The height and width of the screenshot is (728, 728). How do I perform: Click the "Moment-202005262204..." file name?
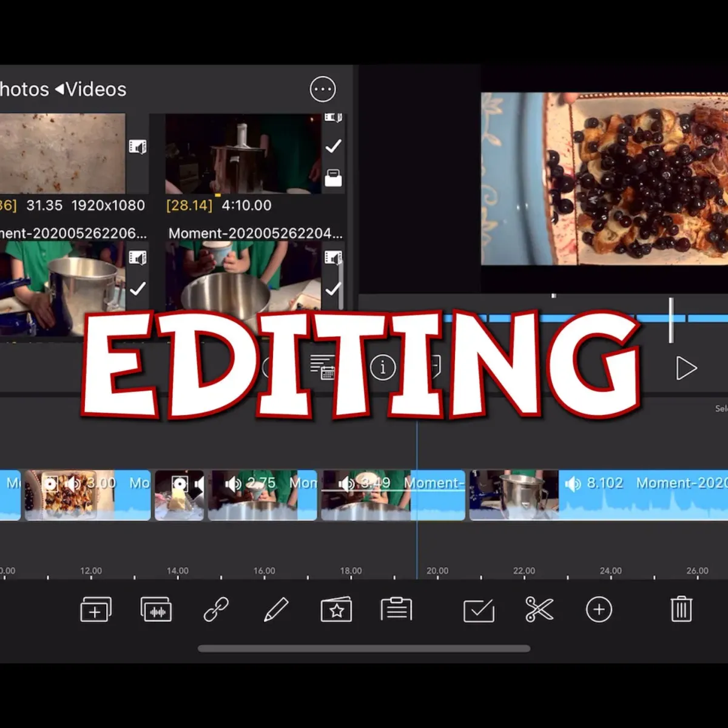click(255, 234)
